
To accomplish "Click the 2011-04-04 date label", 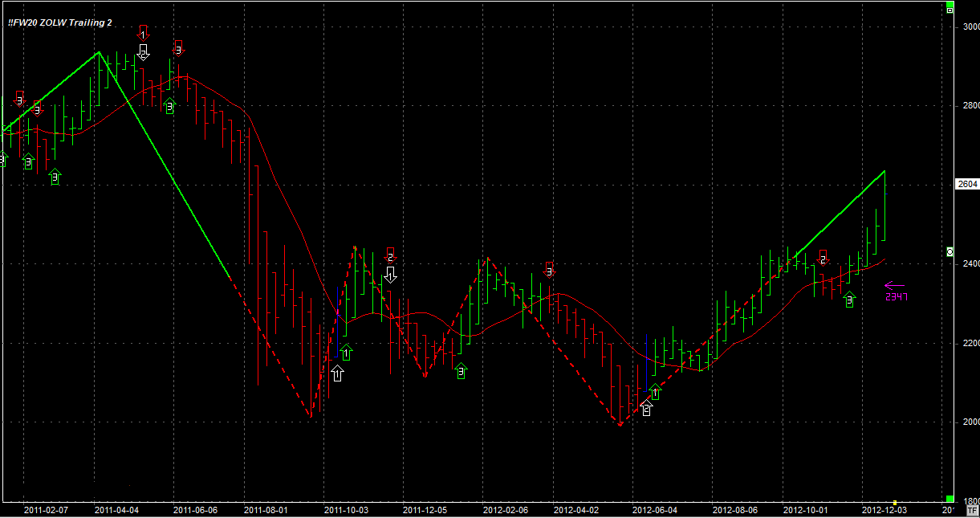I will coord(116,510).
